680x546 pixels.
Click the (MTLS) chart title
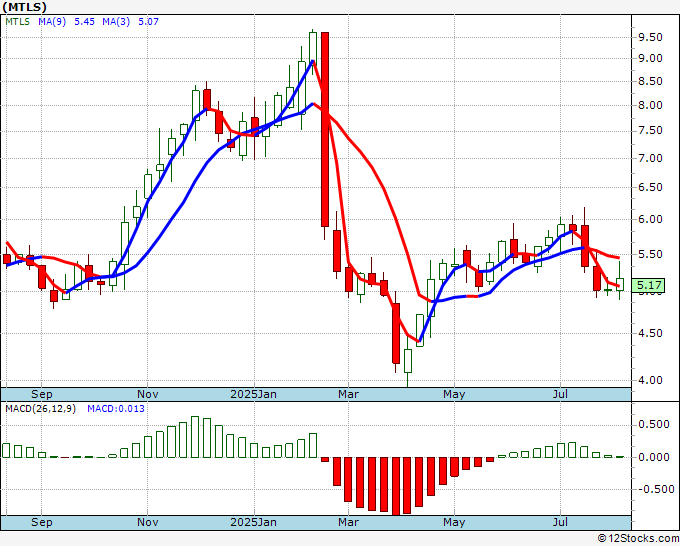click(25, 7)
